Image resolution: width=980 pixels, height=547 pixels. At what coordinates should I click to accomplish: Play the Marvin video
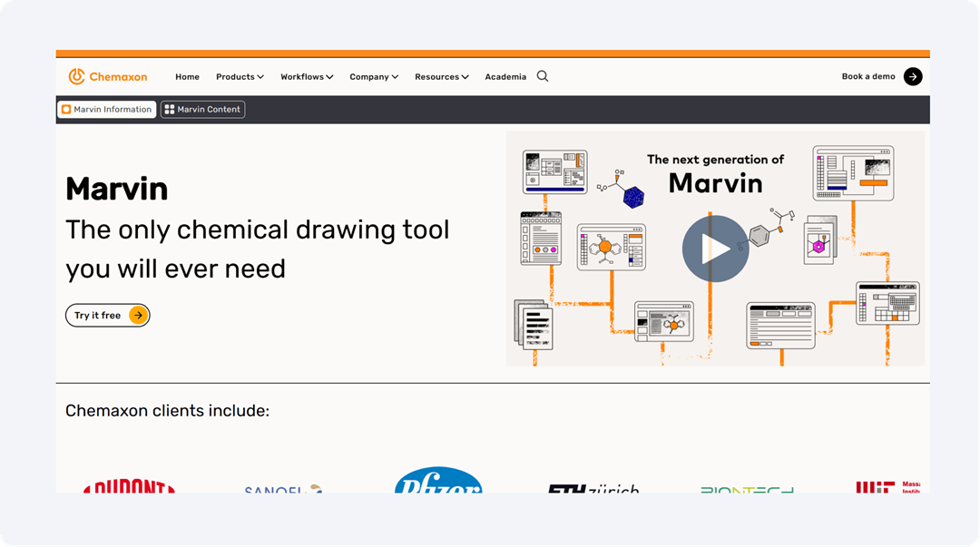point(715,249)
